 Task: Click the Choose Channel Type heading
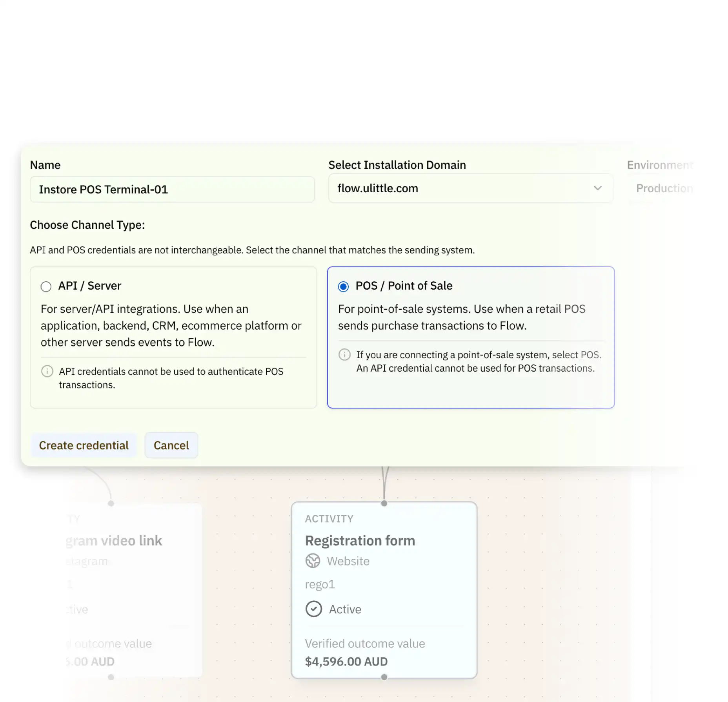click(x=87, y=225)
